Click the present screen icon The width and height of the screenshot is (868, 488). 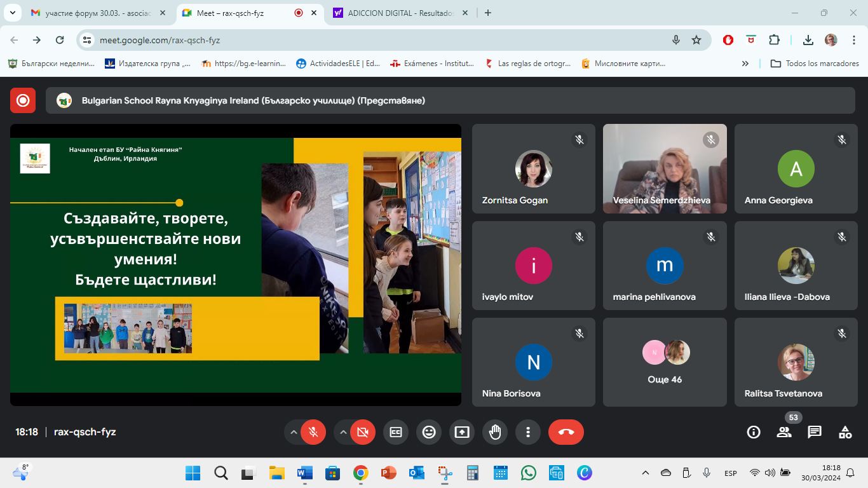point(462,432)
